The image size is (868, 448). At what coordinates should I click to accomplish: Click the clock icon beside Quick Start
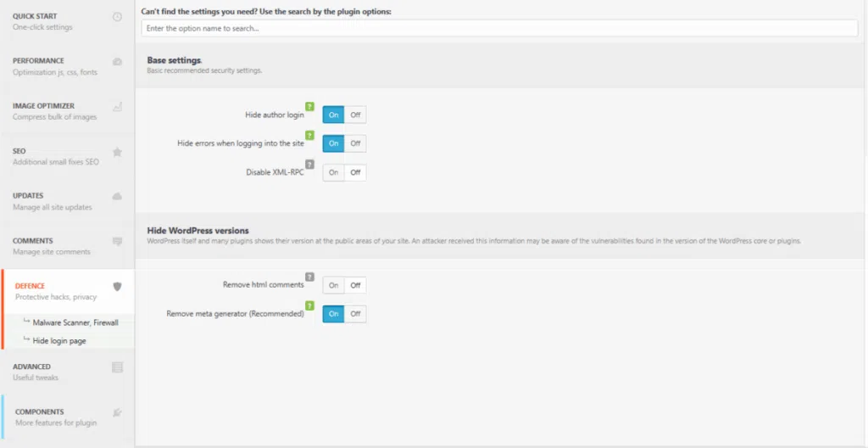117,17
